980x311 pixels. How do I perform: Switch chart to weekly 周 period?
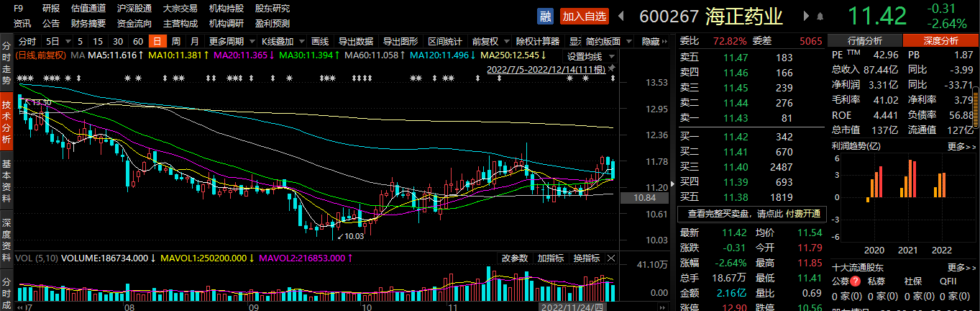175,41
